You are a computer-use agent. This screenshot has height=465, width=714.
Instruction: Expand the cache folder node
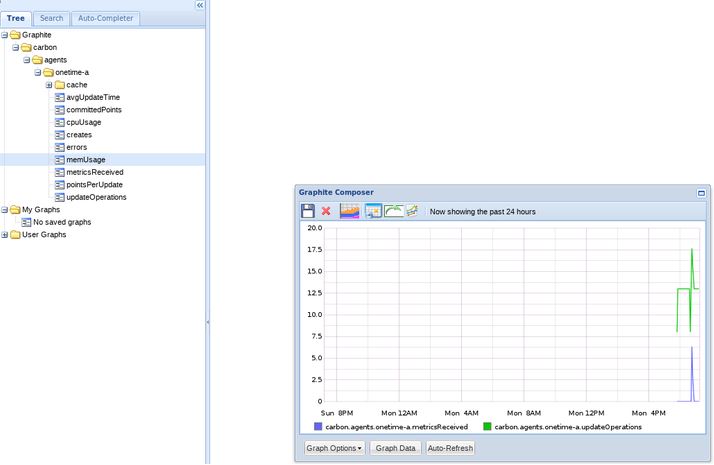[x=48, y=85]
